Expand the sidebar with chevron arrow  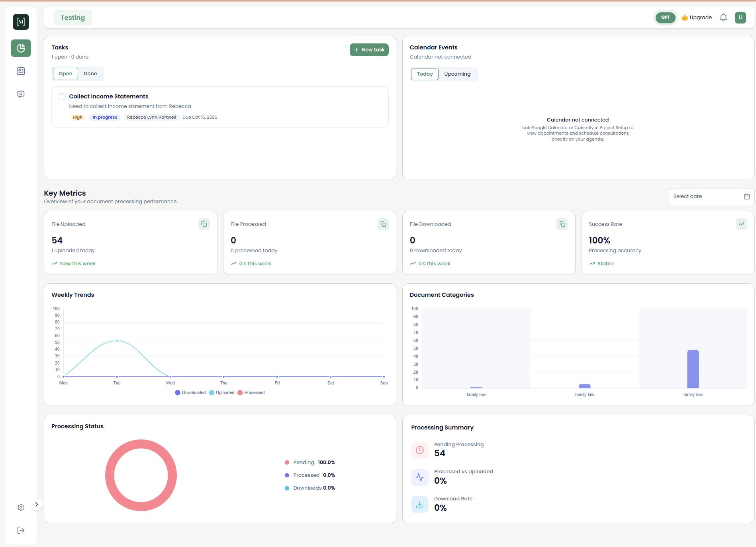point(37,504)
